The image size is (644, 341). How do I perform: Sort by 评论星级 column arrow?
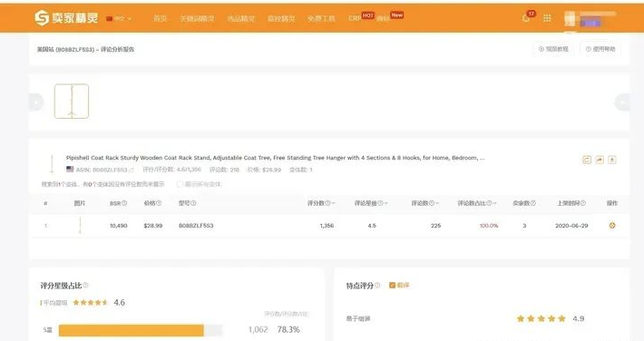[385, 203]
